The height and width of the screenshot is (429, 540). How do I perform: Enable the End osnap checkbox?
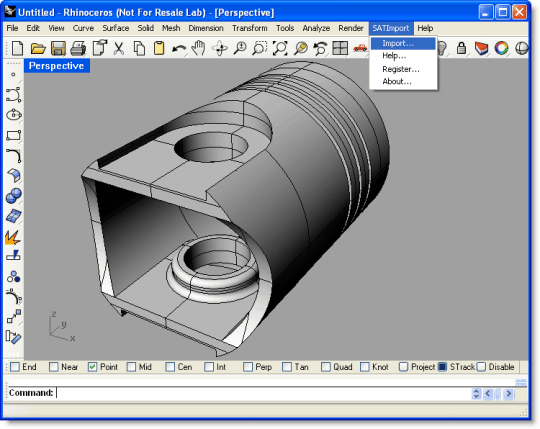click(15, 367)
